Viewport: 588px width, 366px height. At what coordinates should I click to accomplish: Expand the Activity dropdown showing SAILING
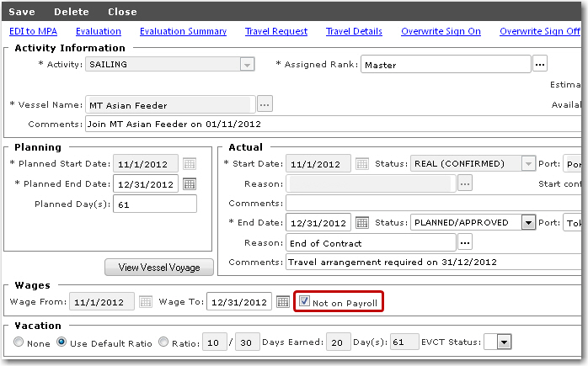coord(246,65)
